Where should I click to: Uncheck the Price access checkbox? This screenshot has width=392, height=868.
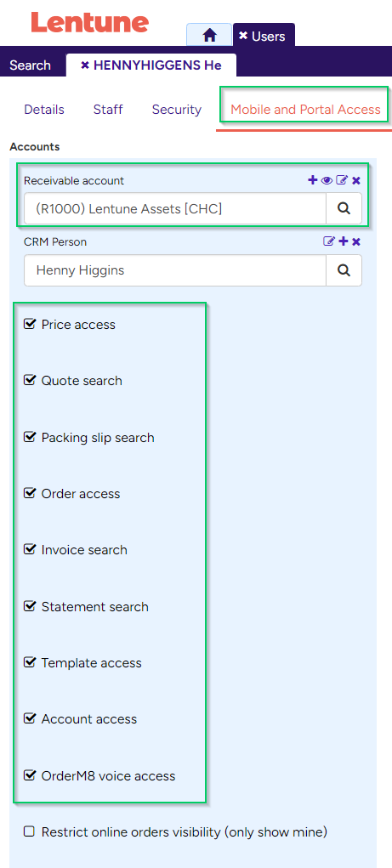pos(30,324)
